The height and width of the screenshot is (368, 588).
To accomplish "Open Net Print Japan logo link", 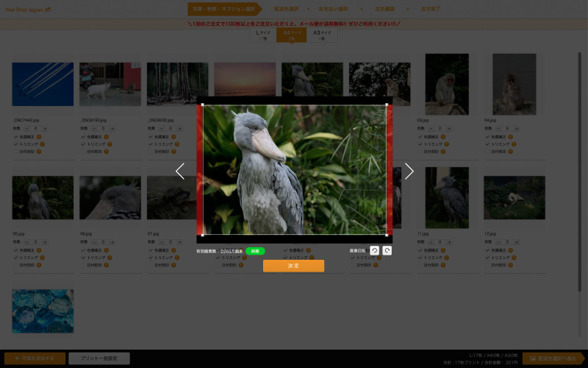I will coord(29,10).
